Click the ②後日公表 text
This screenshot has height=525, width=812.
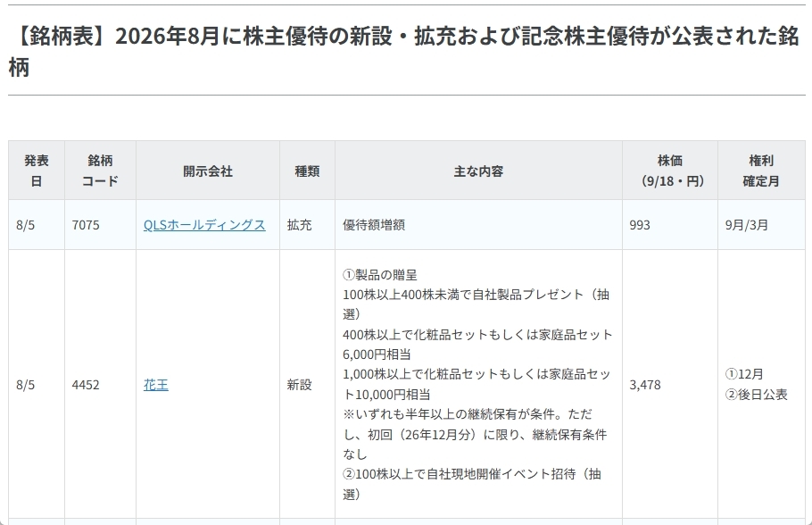click(x=756, y=395)
